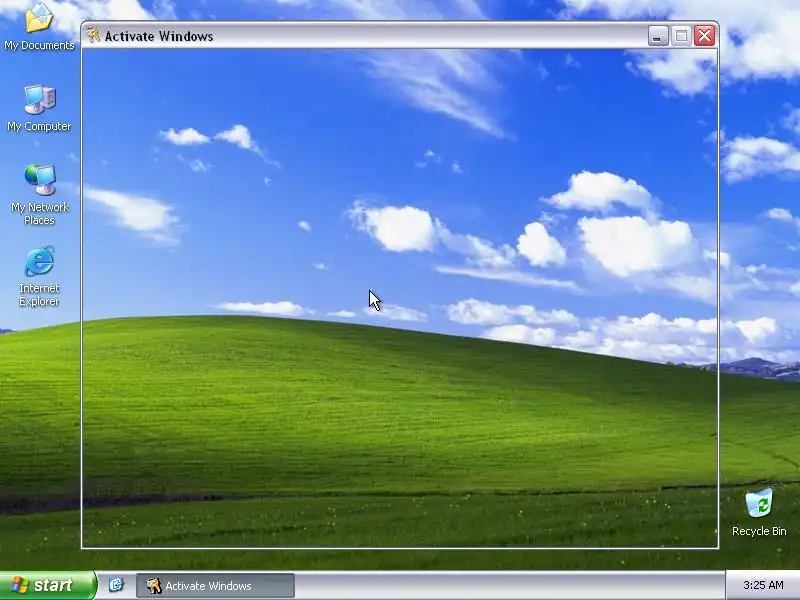Click the Activate Windows taskbar button
The image size is (800, 600).
[215, 586]
